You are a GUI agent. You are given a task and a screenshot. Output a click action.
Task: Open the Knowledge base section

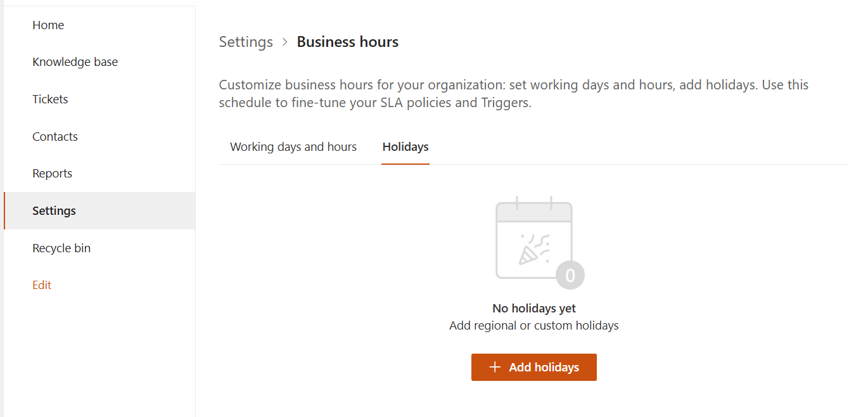click(75, 61)
